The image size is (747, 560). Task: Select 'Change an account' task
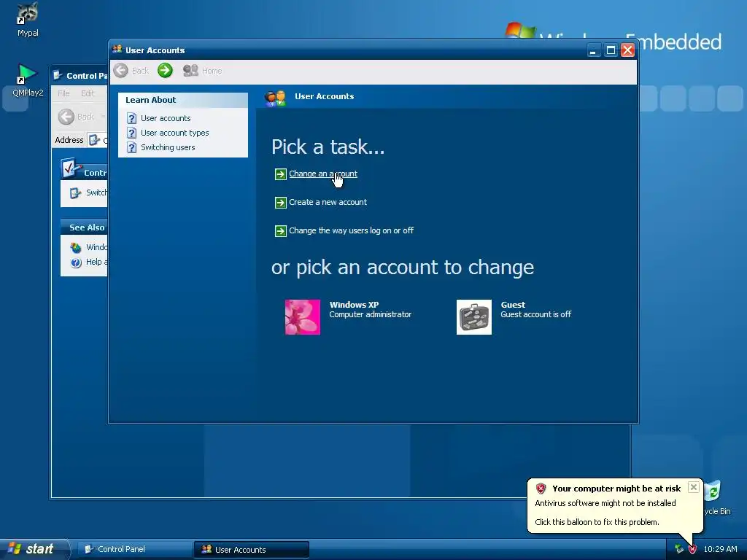[323, 174]
